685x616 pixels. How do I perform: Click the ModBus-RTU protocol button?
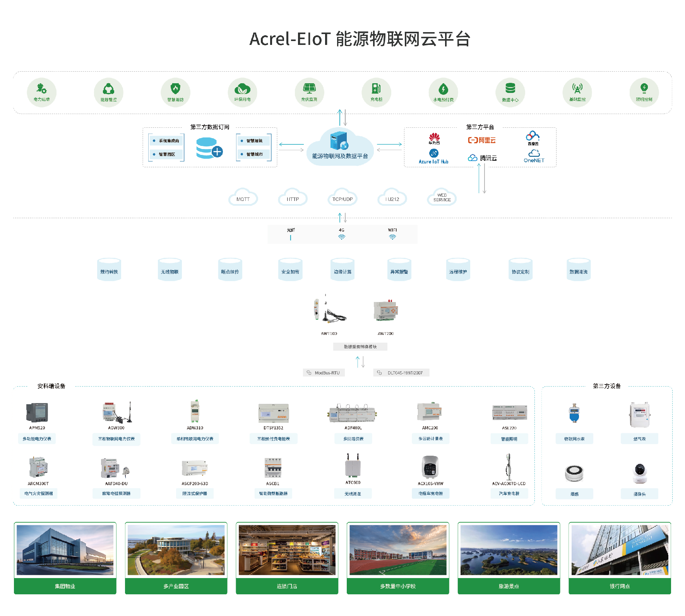(x=324, y=372)
